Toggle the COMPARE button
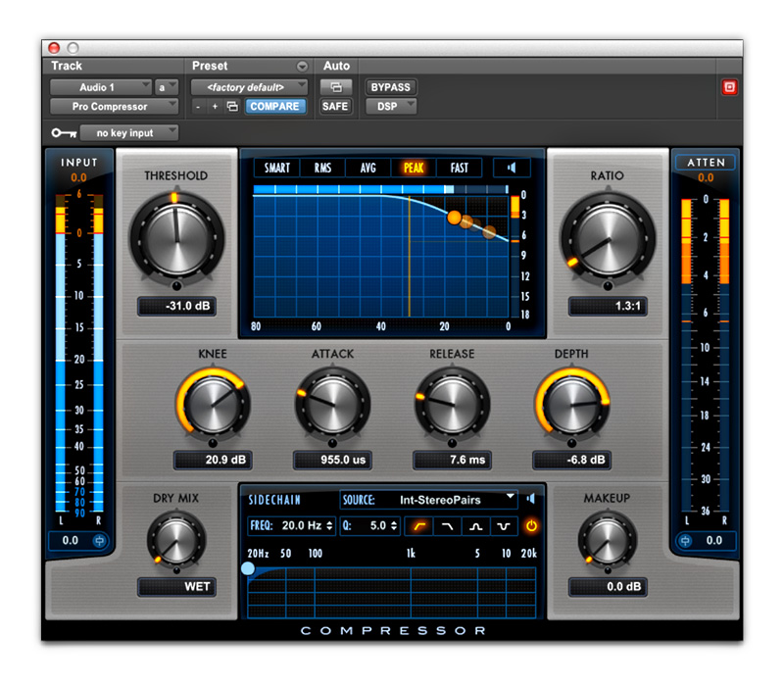784x686 pixels. (x=275, y=107)
